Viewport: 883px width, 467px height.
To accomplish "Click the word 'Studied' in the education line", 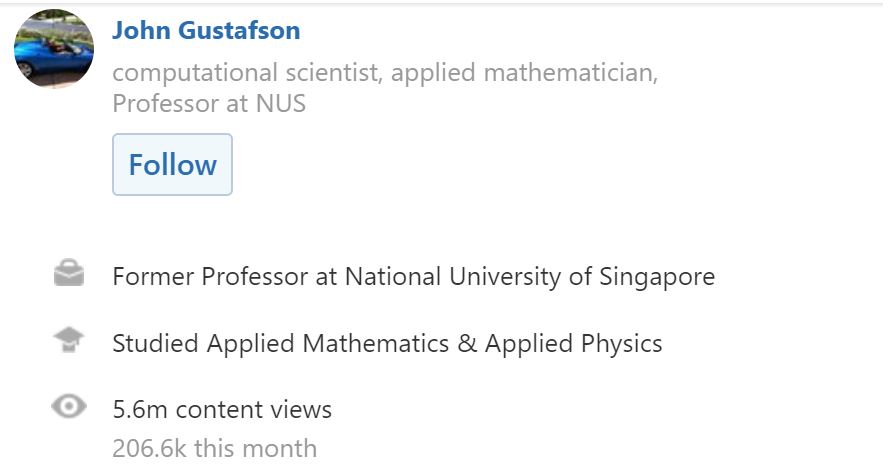I will 155,344.
